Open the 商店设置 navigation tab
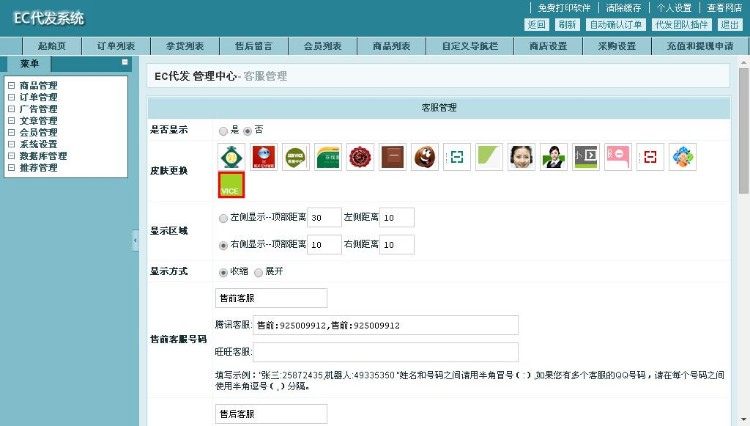 coord(548,46)
